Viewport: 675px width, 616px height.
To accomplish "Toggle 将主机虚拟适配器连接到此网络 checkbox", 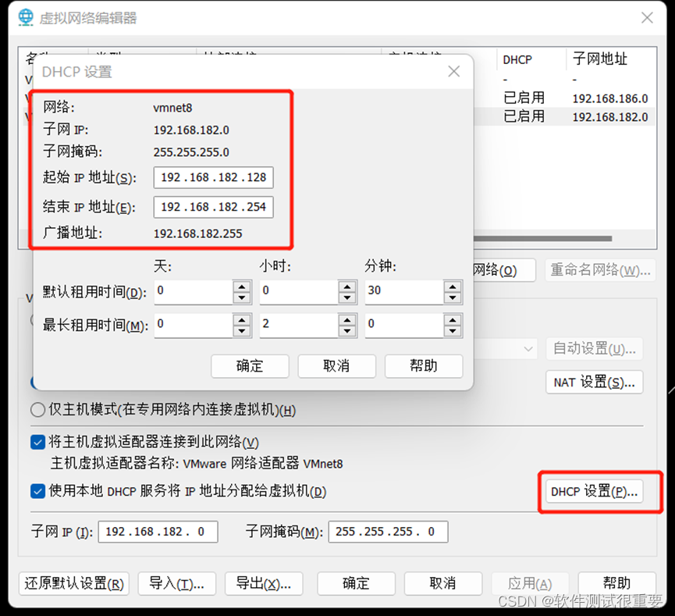I will [38, 443].
